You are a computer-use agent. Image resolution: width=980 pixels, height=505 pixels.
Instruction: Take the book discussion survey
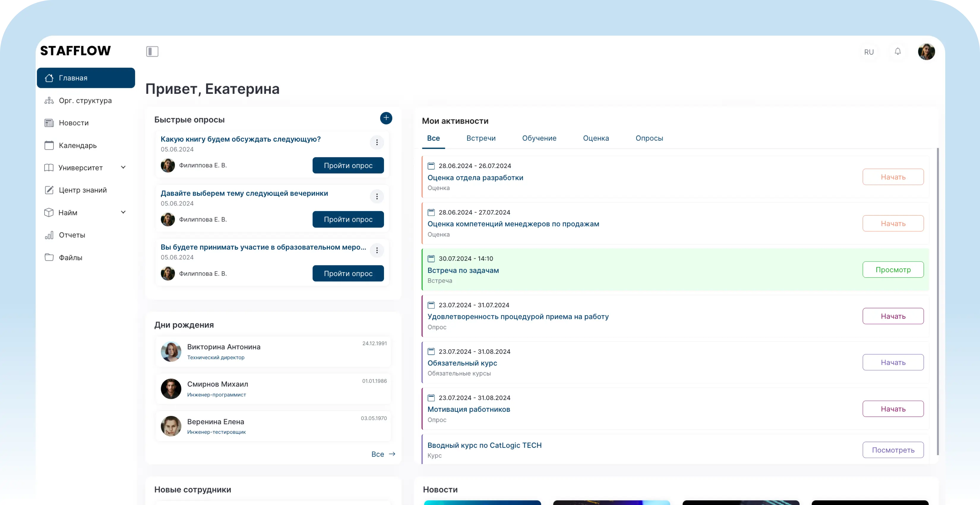click(348, 165)
